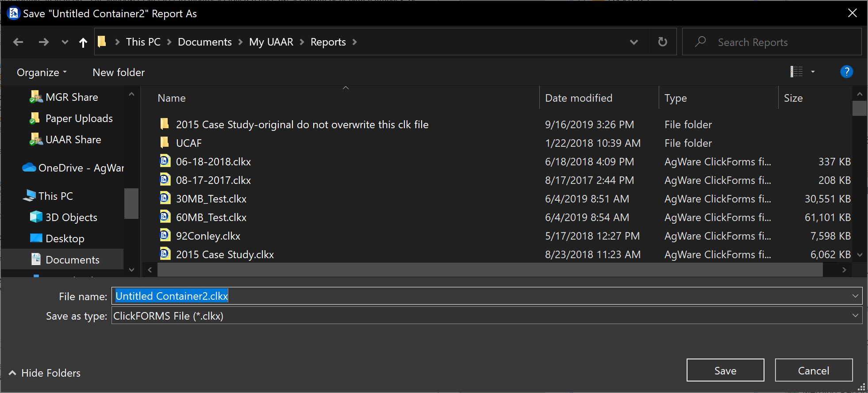This screenshot has height=393, width=868.
Task: Select the UCAF folder icon
Action: 165,143
